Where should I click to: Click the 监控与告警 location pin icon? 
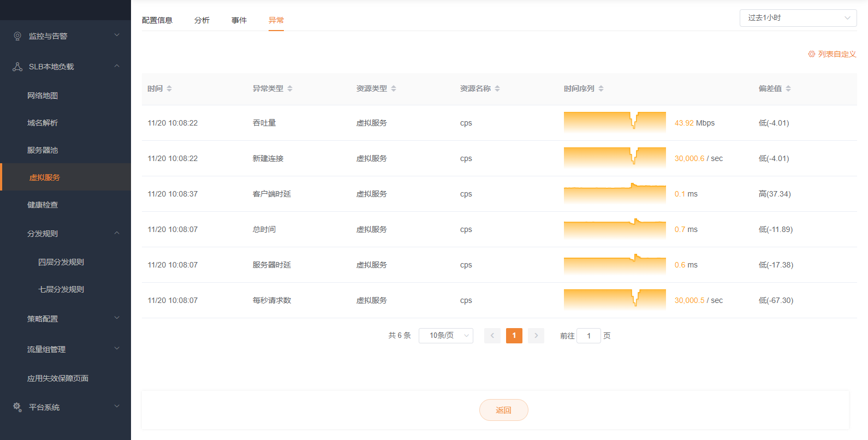[17, 36]
